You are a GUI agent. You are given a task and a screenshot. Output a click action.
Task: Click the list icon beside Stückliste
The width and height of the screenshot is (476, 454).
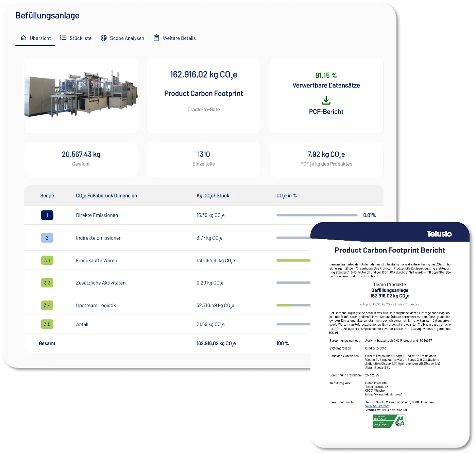(63, 38)
